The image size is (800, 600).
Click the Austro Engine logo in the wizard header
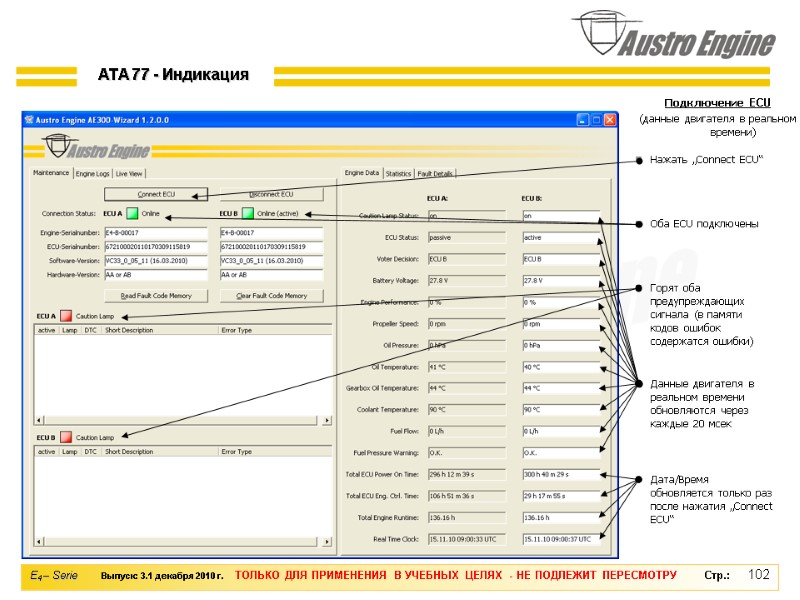point(97,147)
